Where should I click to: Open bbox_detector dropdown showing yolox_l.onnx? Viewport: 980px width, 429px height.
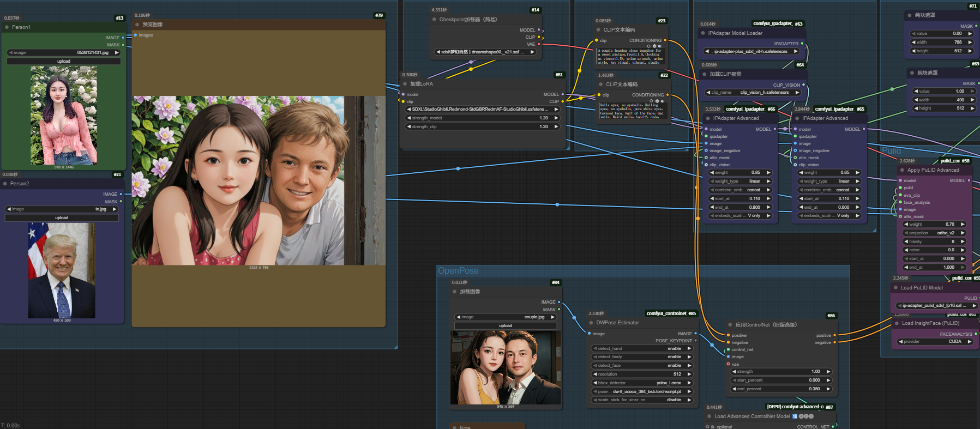pyautogui.click(x=642, y=383)
